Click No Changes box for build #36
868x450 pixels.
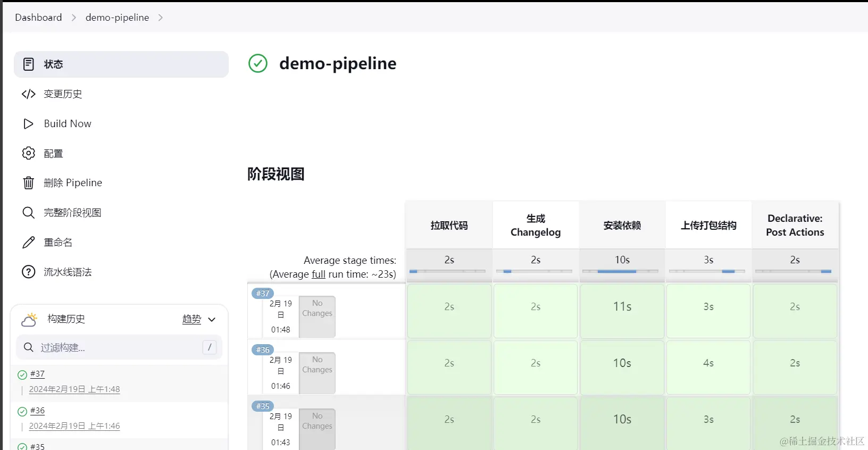coord(317,373)
